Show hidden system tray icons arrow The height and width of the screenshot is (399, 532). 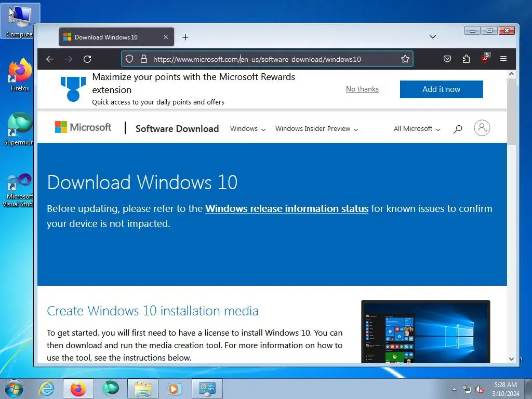[x=454, y=389]
